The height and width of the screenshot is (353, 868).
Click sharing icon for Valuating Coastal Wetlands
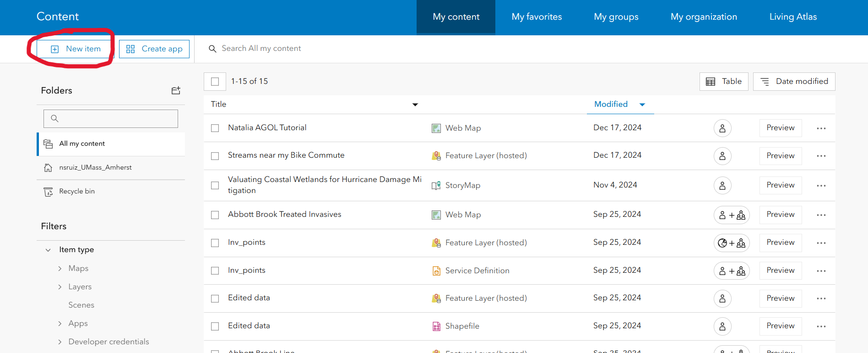coord(722,186)
